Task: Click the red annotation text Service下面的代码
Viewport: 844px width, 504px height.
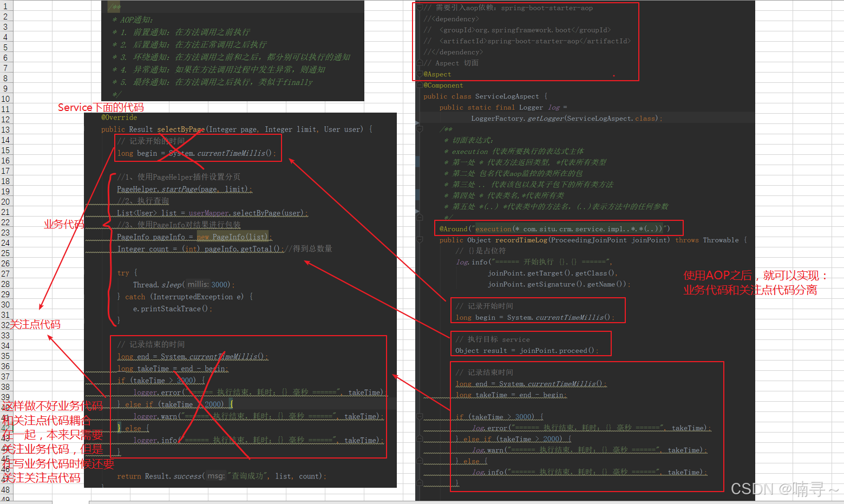Action: 100,107
